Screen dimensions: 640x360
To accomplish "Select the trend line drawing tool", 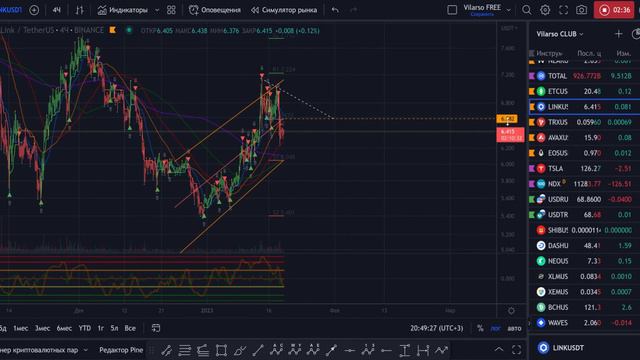I will click(258, 350).
